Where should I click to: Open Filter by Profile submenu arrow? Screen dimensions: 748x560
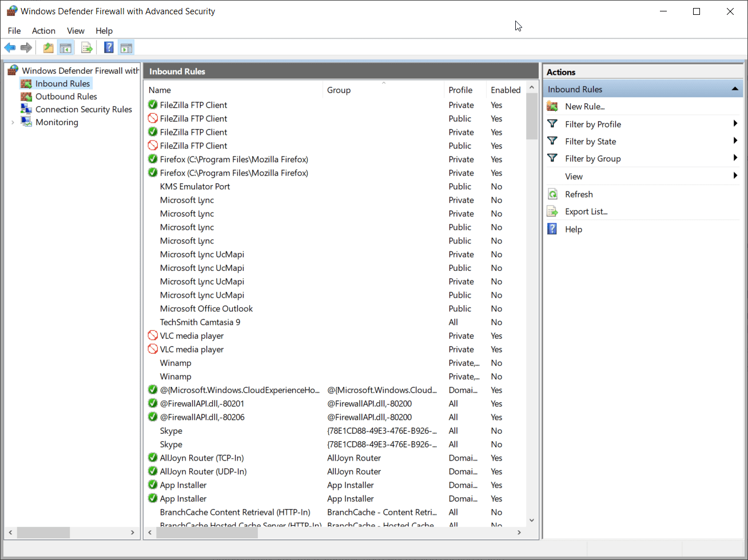pos(735,124)
